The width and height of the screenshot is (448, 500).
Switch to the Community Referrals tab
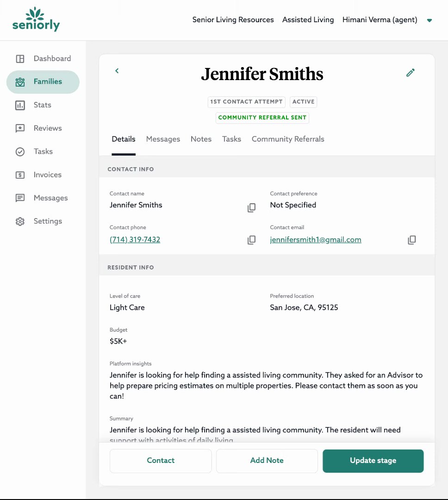tap(288, 139)
